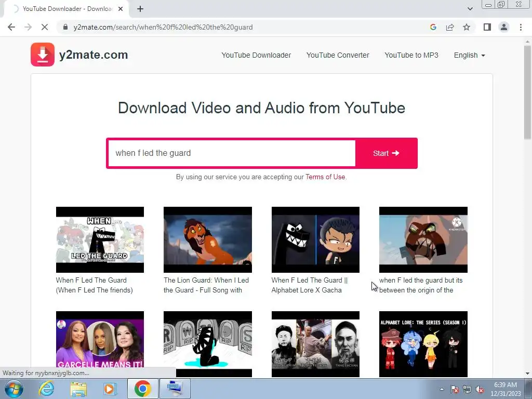This screenshot has width=532, height=399.
Task: Click the y2mate red download logo icon
Action: click(x=43, y=54)
